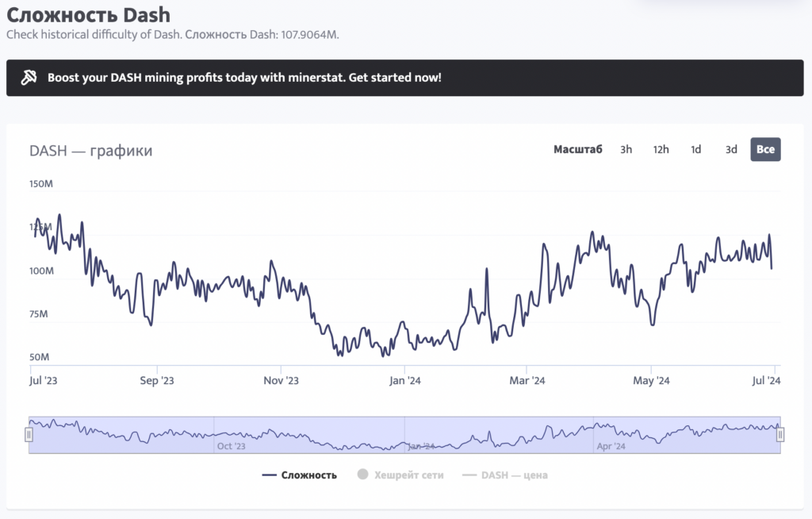Select Все to show all historical data
The height and width of the screenshot is (519, 812).
click(x=764, y=149)
